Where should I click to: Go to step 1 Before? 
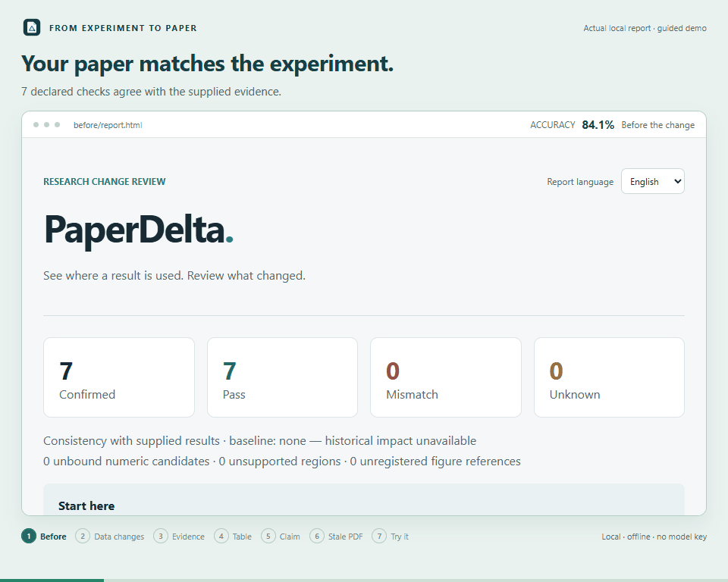pyautogui.click(x=44, y=537)
